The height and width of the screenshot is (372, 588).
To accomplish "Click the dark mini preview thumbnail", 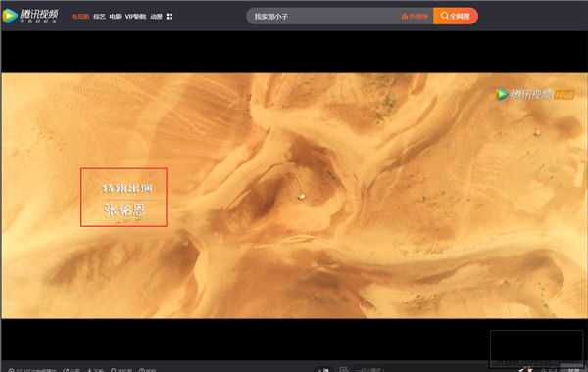I will [537, 349].
